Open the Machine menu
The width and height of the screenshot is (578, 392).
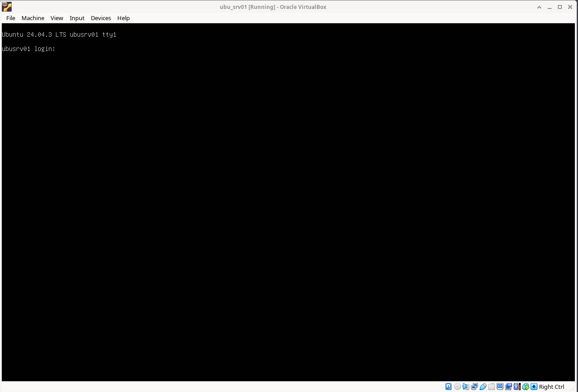pyautogui.click(x=33, y=18)
